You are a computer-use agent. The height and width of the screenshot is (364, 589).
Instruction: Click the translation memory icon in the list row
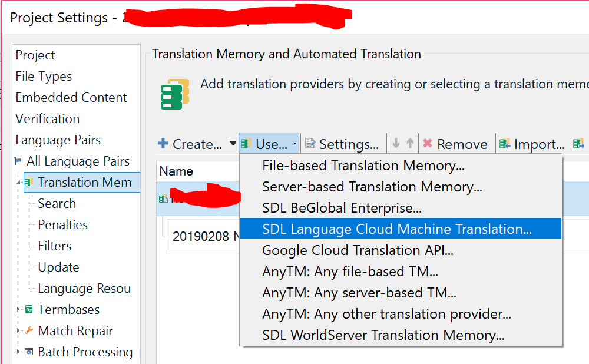[x=163, y=198]
